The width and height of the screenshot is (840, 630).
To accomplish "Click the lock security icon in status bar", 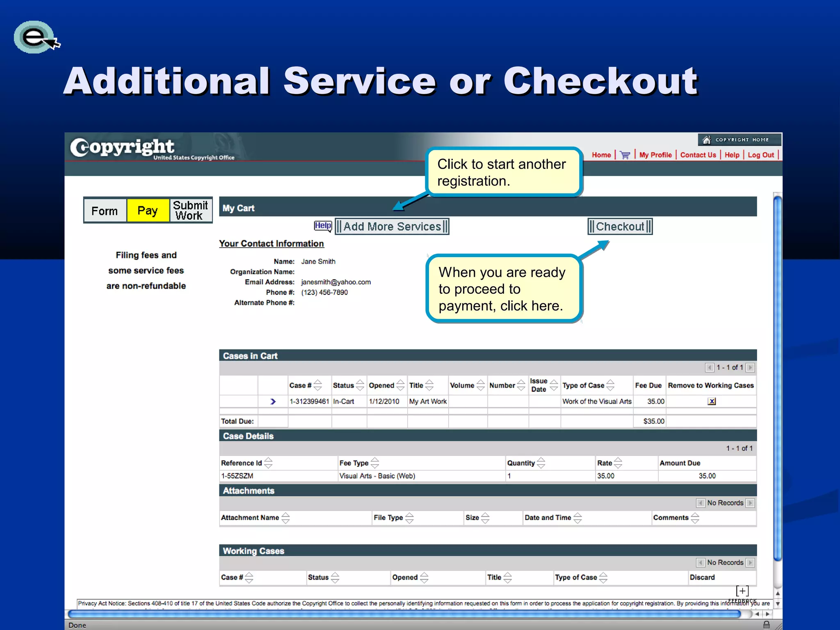I will [766, 625].
